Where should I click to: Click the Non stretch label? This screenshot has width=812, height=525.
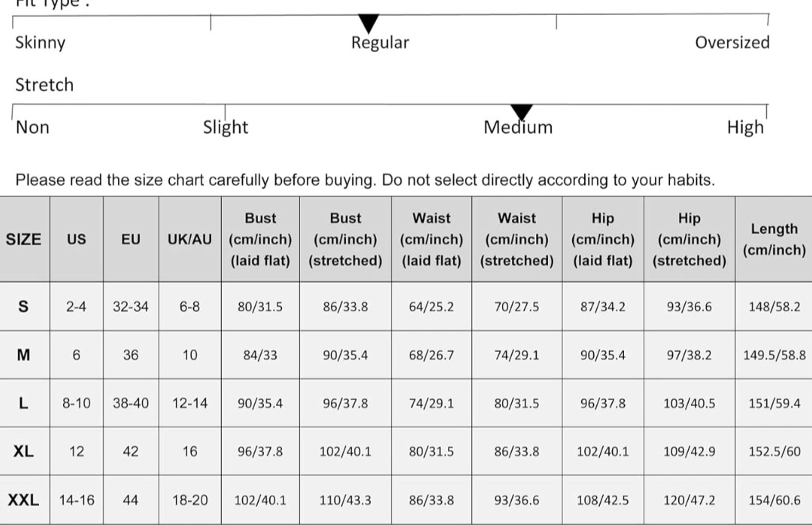[32, 127]
